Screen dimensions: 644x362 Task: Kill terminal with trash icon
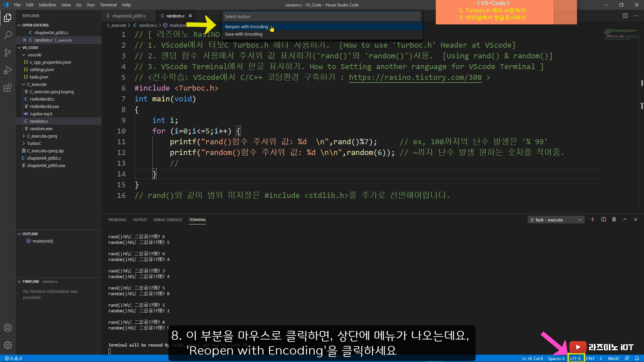pos(614,219)
